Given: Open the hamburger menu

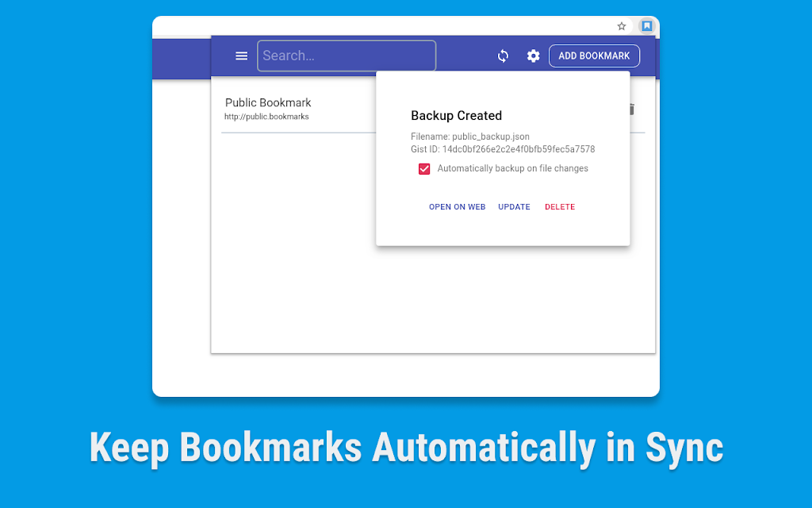Looking at the screenshot, I should pos(241,56).
